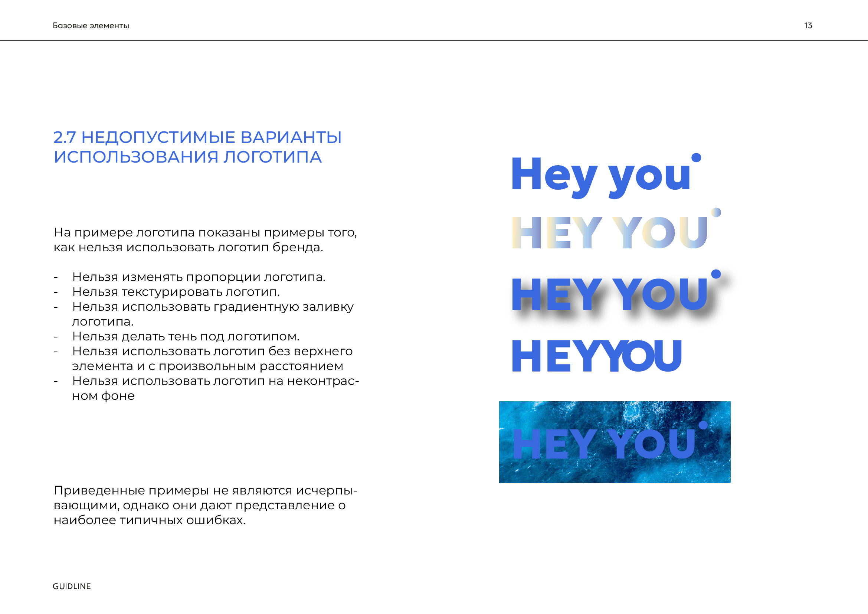This screenshot has height=614, width=868.
Task: Click the GUIDLINE footer label
Action: tap(72, 587)
